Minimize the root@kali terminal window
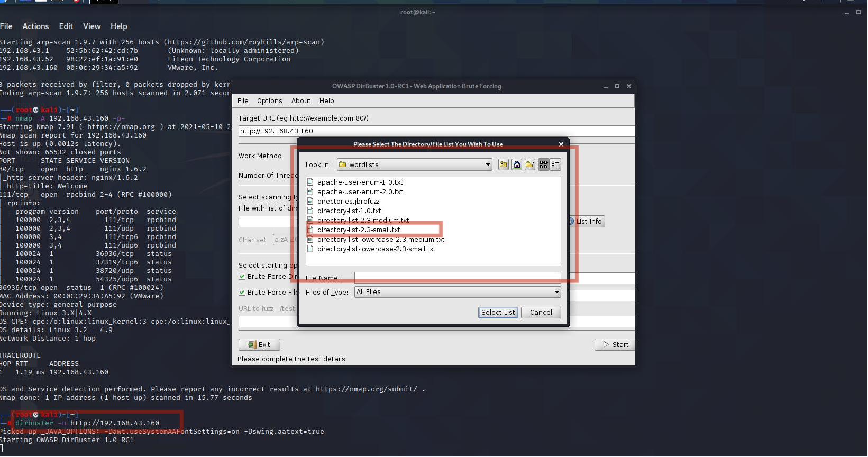The height and width of the screenshot is (457, 868). click(x=846, y=12)
